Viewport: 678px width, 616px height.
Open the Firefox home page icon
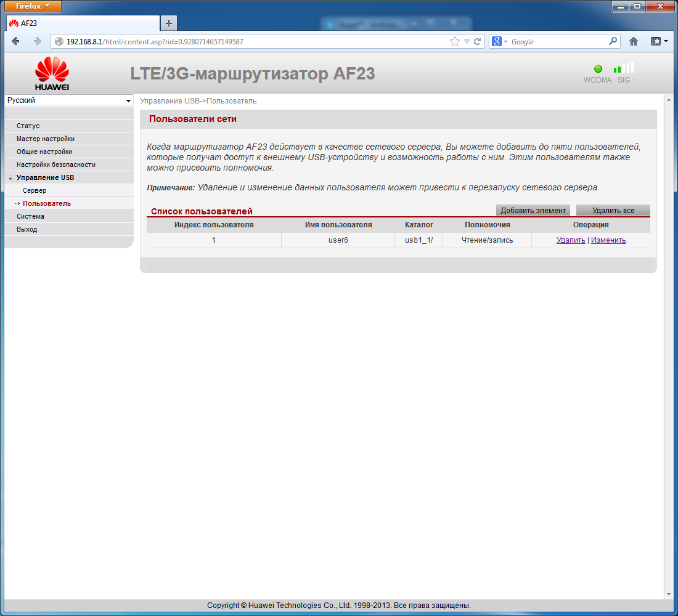tap(634, 41)
